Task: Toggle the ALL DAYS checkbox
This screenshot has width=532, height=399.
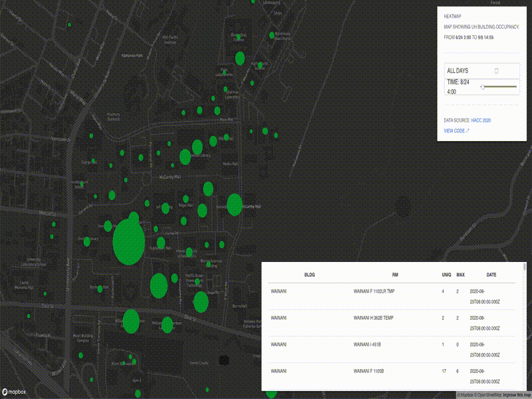Action: pos(495,69)
